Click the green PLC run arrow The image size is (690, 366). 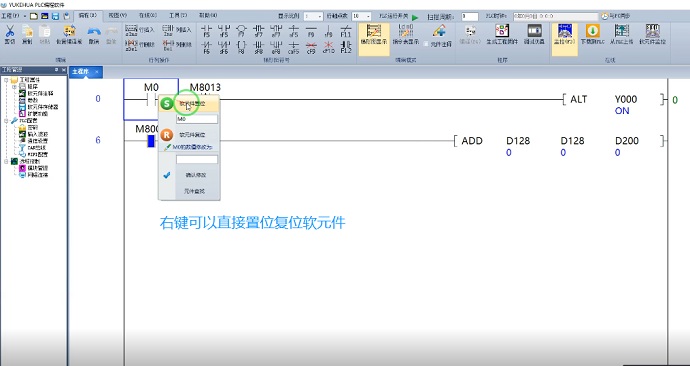(415, 18)
